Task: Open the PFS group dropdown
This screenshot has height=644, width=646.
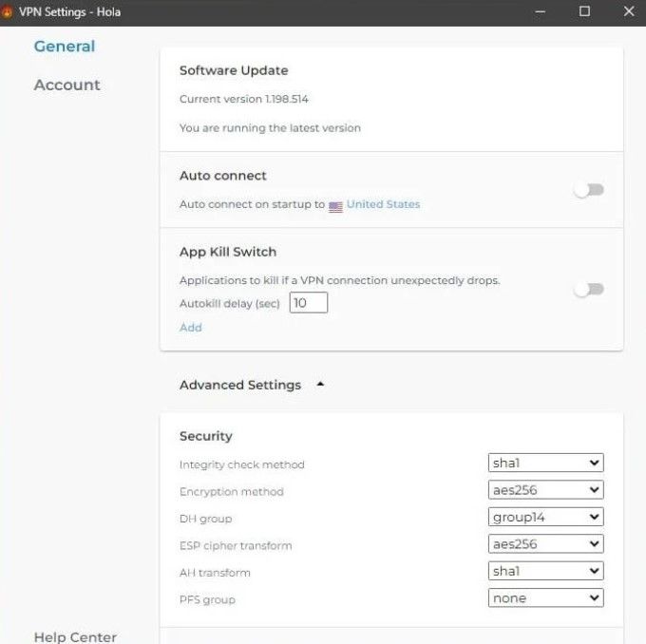Action: coord(546,597)
